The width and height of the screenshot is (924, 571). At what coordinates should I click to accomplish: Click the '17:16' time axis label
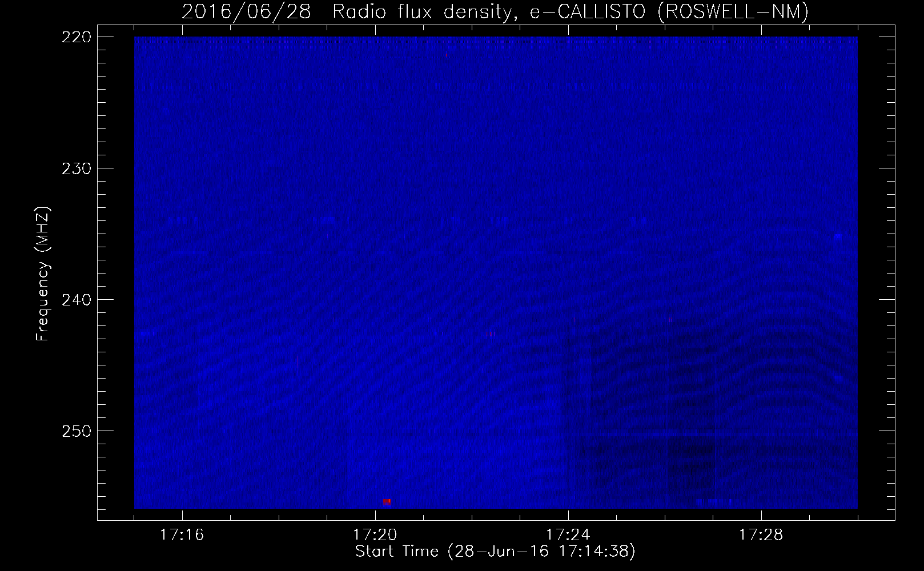pyautogui.click(x=182, y=535)
